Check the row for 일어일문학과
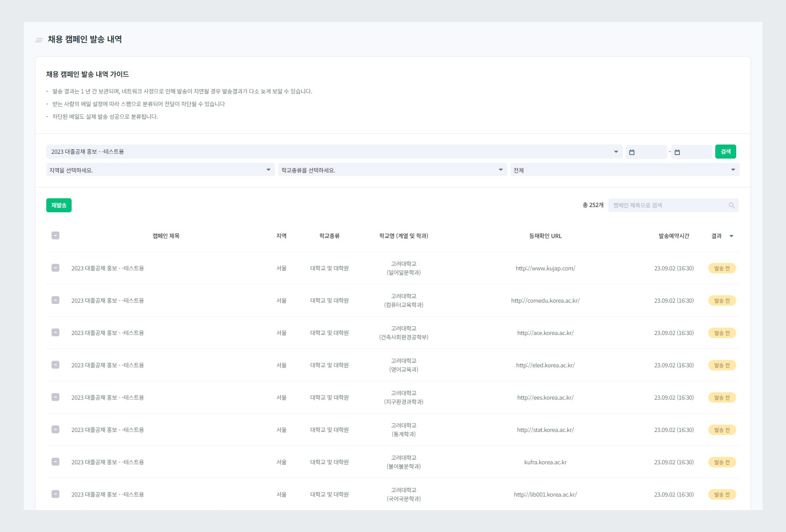This screenshot has height=532, width=786. [x=55, y=268]
